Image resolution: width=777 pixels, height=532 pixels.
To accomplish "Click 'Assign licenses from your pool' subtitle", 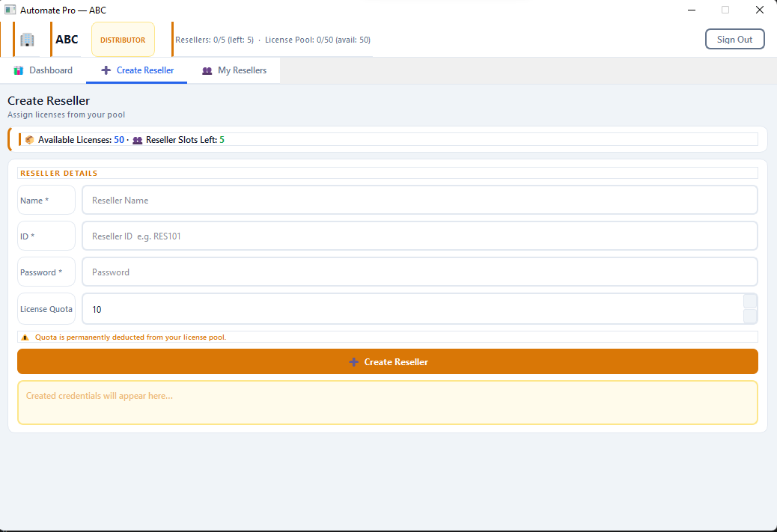I will pos(67,115).
